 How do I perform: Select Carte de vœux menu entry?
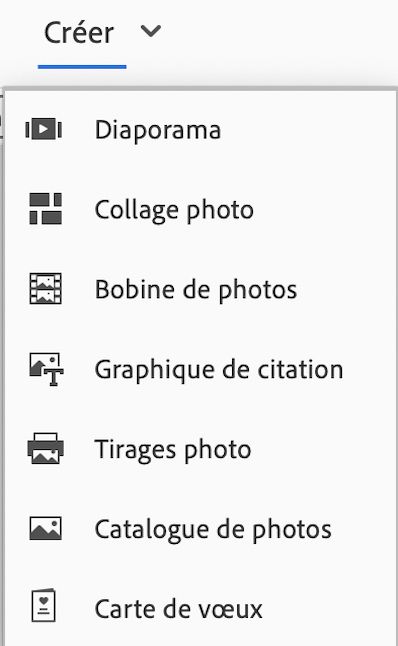(178, 609)
